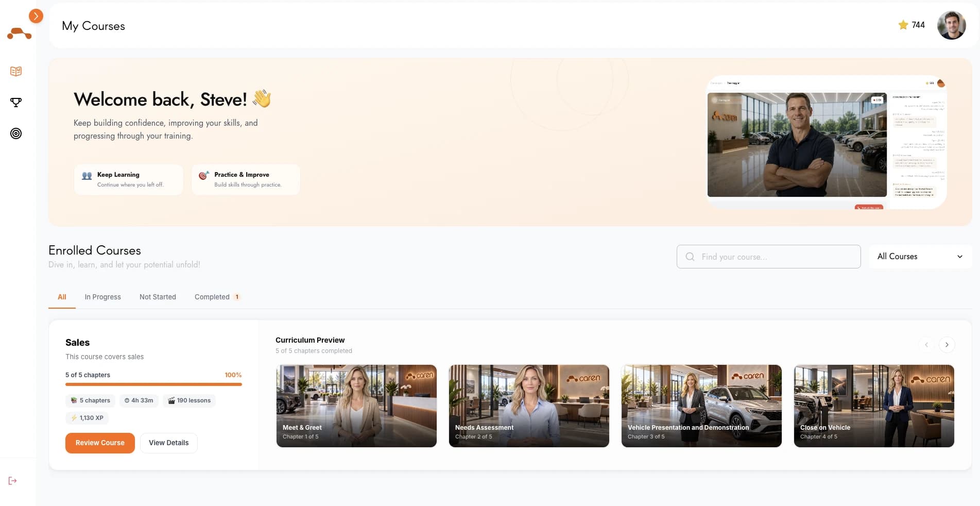
Task: Select the All tab
Action: point(62,297)
